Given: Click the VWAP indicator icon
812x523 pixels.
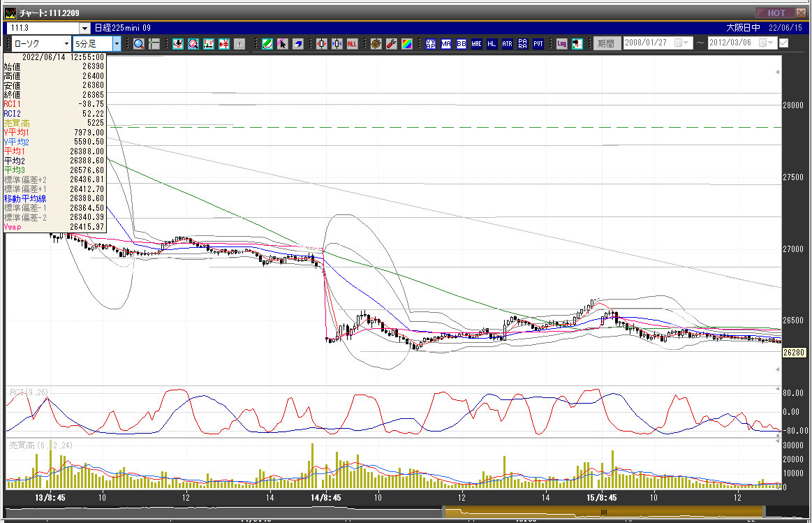Looking at the screenshot, I should [x=431, y=44].
